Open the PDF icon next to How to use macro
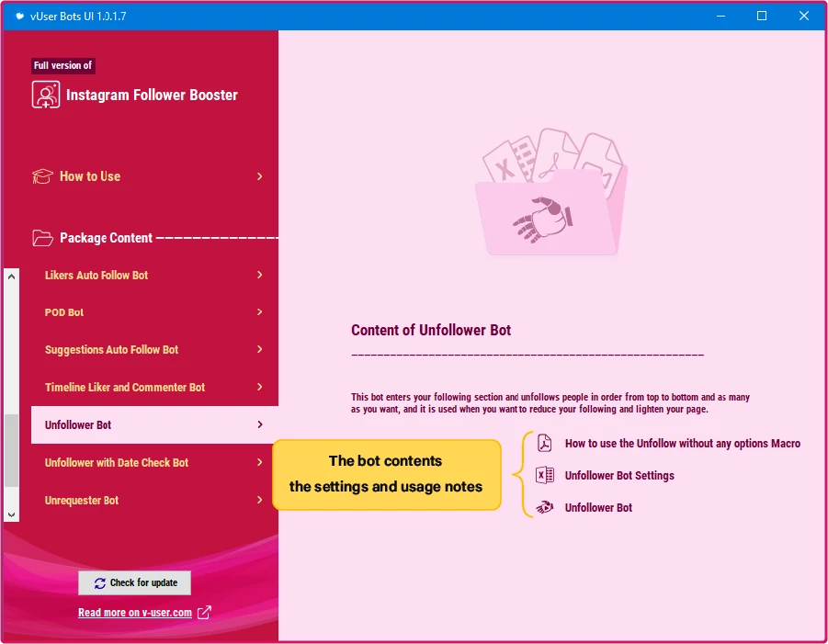The image size is (828, 644). tap(544, 444)
